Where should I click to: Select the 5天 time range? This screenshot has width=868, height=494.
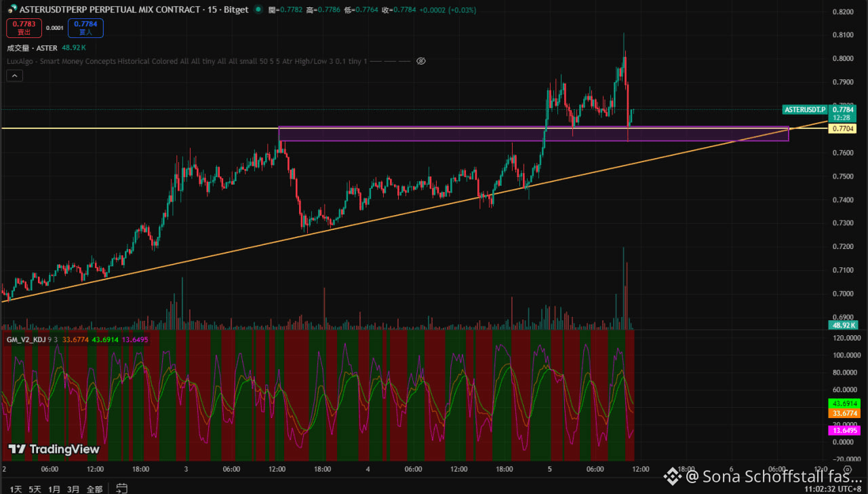35,489
